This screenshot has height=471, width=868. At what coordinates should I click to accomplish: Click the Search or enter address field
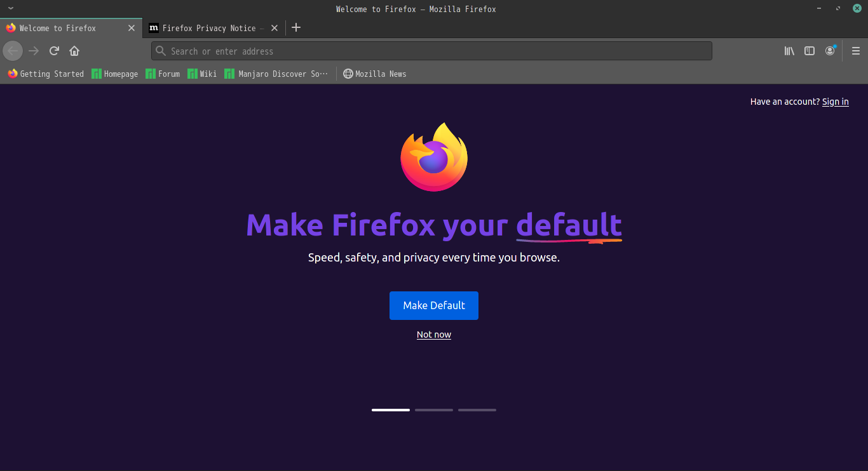coord(431,51)
